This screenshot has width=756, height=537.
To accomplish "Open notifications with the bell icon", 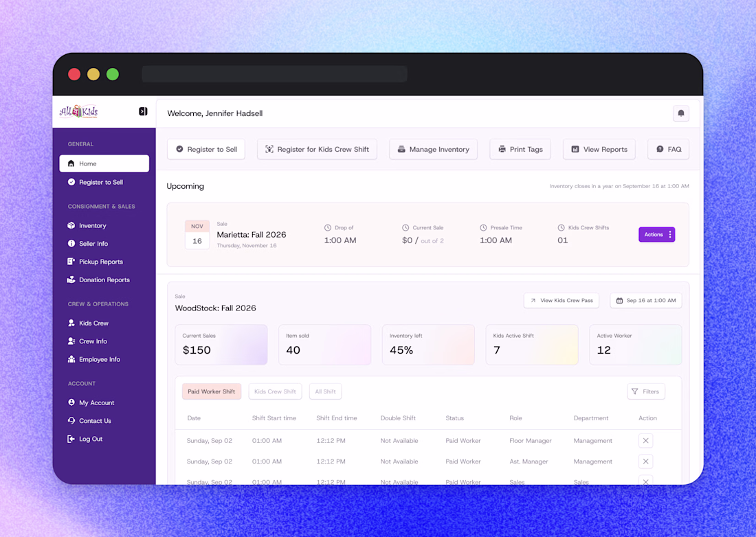I will [x=681, y=113].
